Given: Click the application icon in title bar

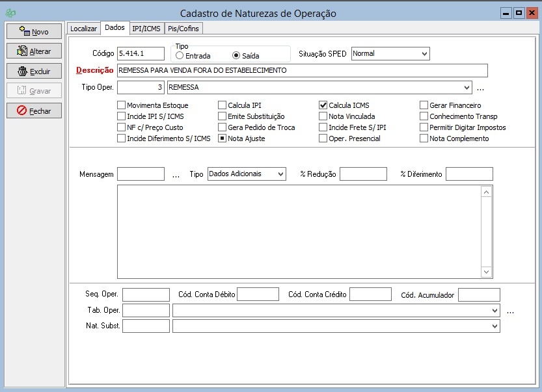Looking at the screenshot, I should click(x=10, y=13).
